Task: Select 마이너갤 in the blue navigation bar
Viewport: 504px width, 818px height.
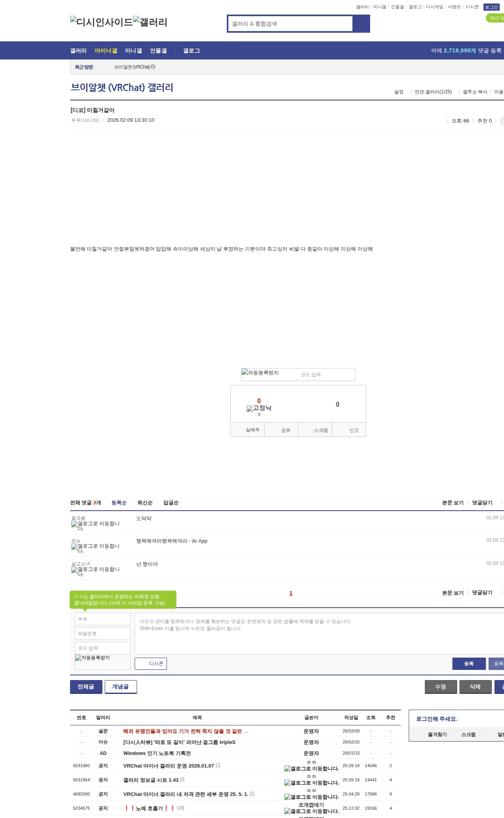Action: pos(106,51)
